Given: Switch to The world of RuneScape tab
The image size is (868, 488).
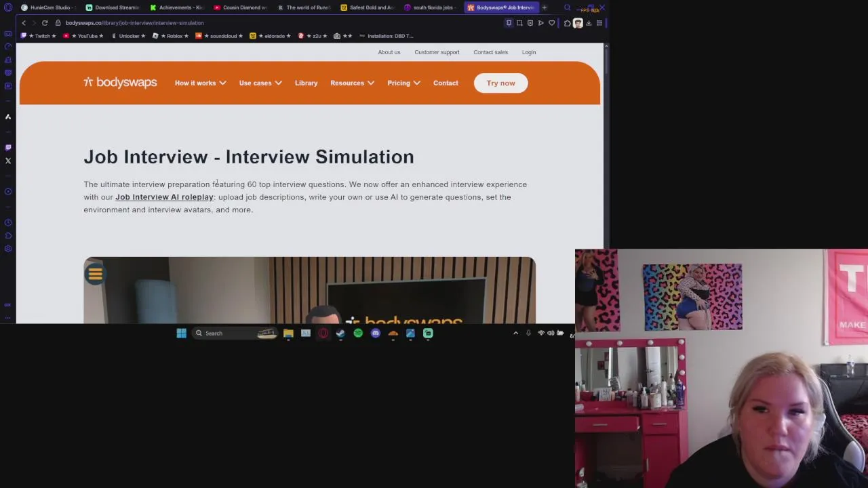Looking at the screenshot, I should tap(304, 7).
